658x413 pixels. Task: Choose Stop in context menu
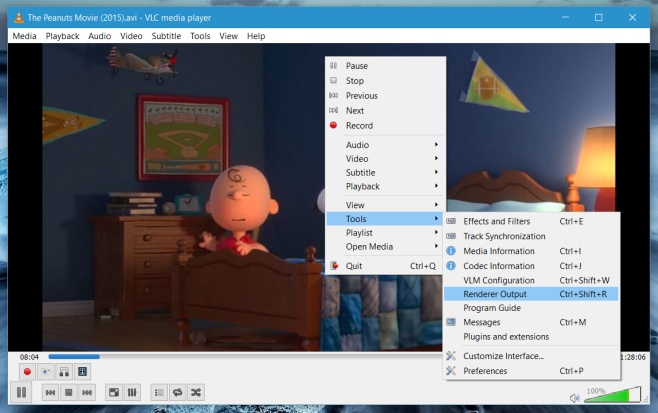pos(385,81)
